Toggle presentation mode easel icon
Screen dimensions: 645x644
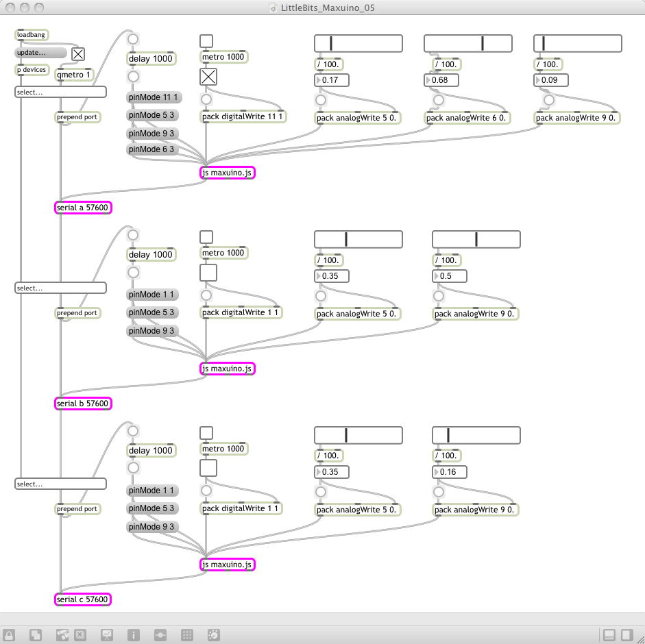107,634
